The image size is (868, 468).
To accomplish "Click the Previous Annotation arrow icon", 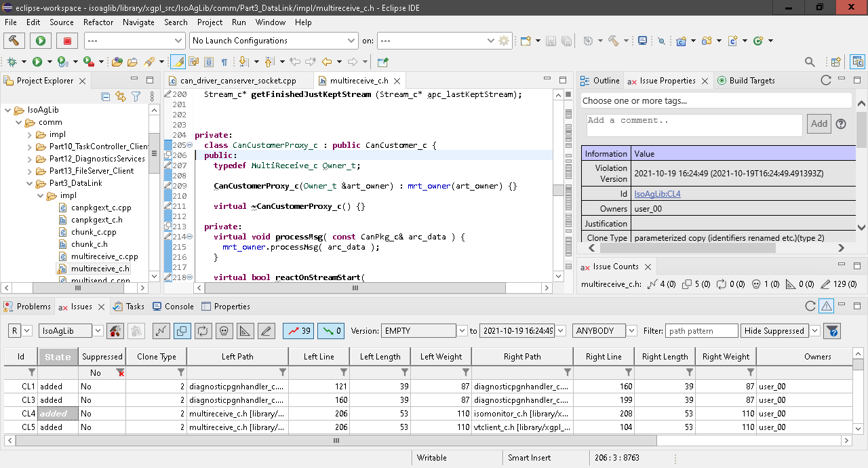I will (269, 62).
